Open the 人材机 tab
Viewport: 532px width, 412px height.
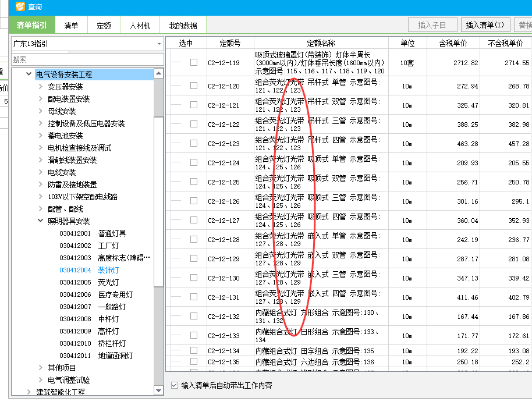tap(140, 26)
